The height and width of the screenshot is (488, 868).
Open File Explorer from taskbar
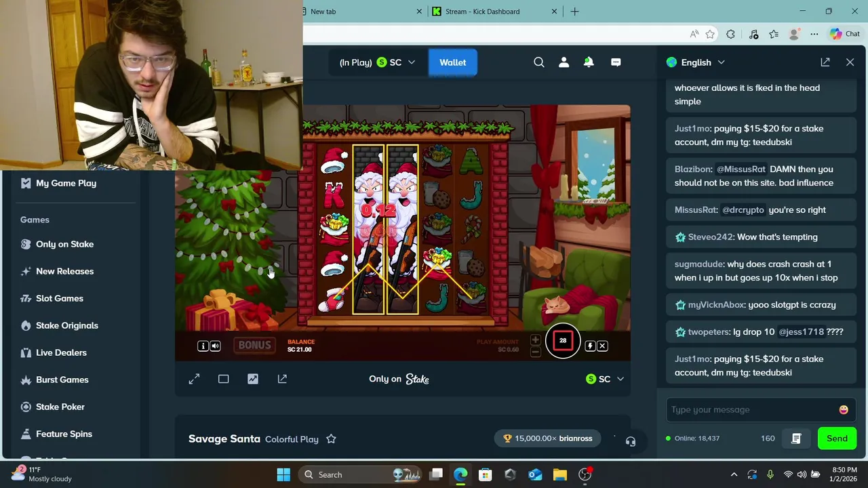click(559, 474)
